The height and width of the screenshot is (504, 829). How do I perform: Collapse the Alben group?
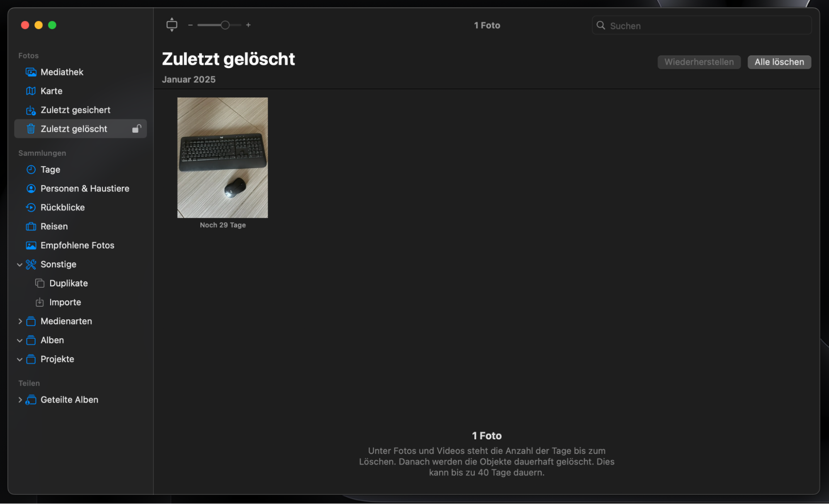pos(20,340)
